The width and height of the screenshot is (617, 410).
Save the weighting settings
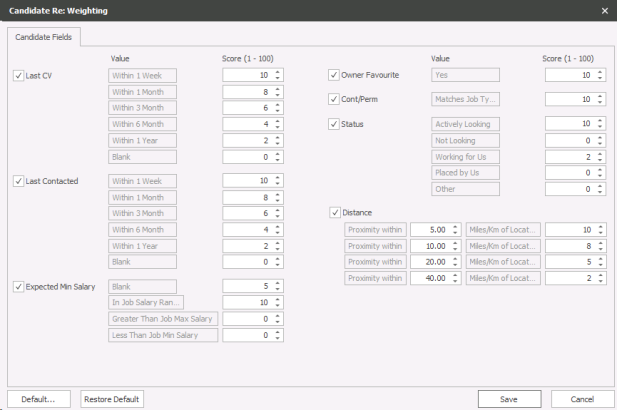[510, 399]
